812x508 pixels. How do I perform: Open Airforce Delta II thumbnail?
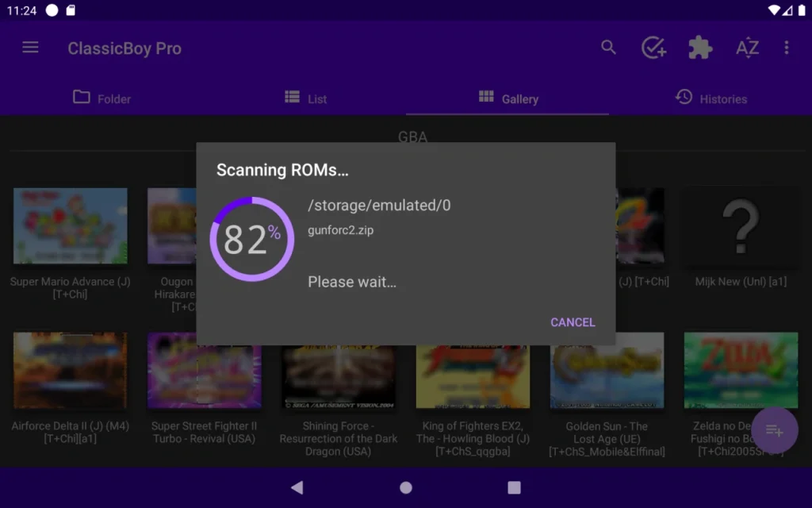[x=71, y=370]
